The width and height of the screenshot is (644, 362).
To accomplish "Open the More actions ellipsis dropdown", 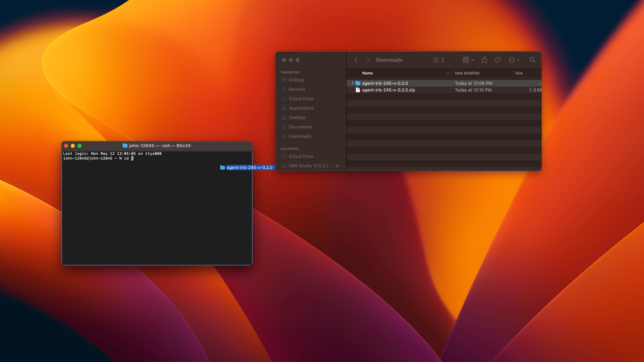I will tap(514, 60).
